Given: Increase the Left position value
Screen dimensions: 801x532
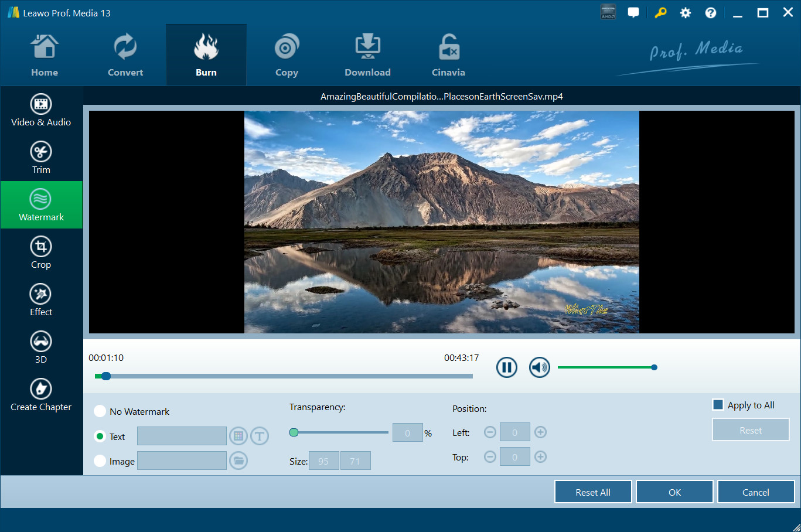Looking at the screenshot, I should click(540, 432).
